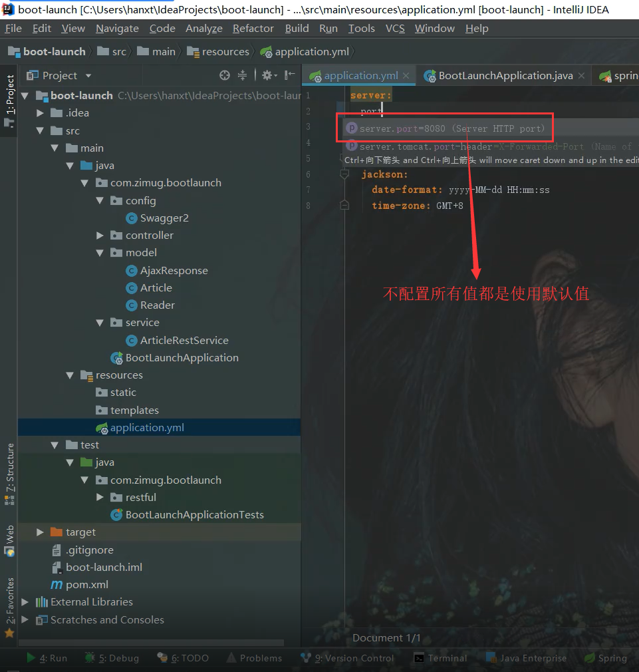Open the Version Control tool window

click(347, 658)
